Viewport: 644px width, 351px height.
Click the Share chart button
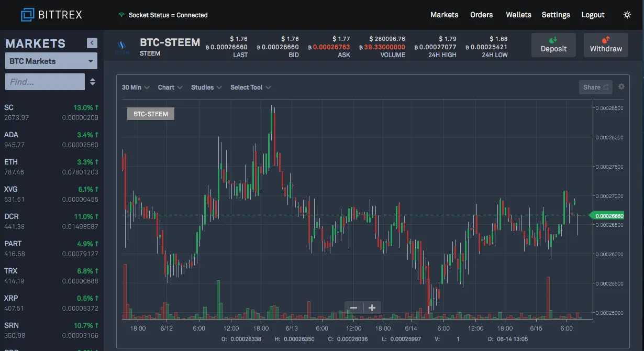click(x=596, y=87)
